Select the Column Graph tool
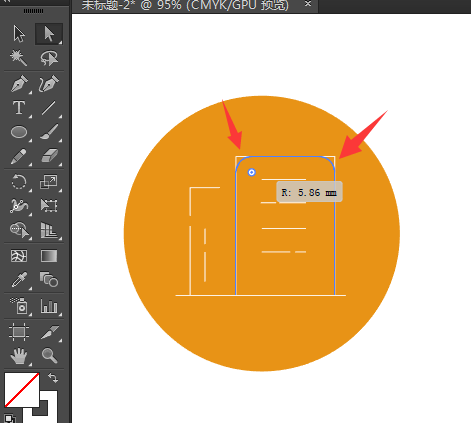 [x=49, y=306]
